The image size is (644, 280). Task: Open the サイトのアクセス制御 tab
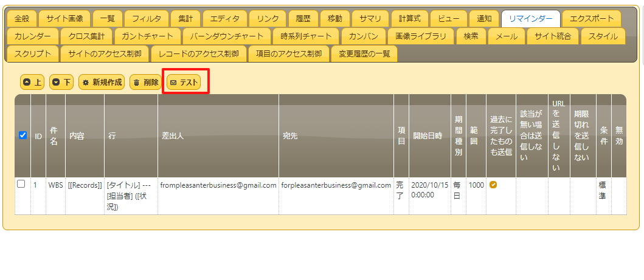click(x=105, y=53)
